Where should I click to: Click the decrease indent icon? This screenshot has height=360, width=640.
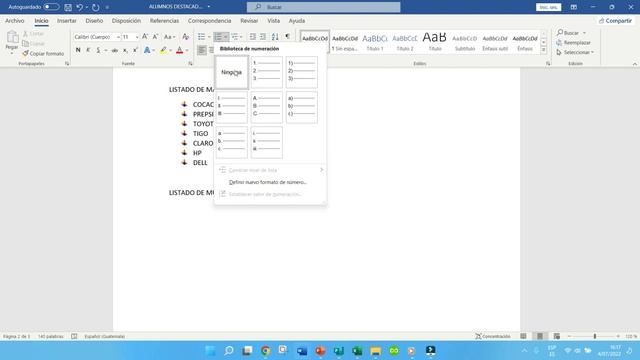click(x=253, y=37)
